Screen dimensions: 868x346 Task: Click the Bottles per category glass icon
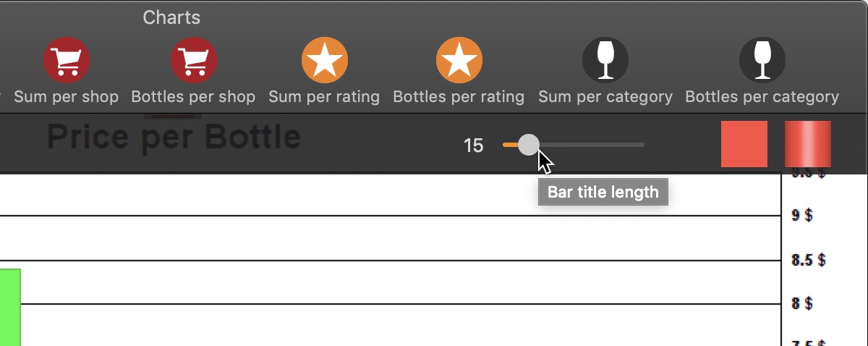(x=762, y=60)
